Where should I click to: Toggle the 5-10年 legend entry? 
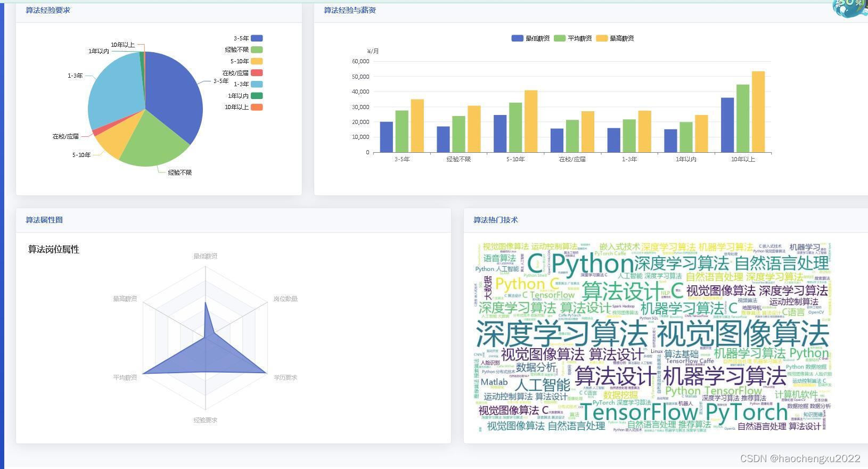click(247, 61)
